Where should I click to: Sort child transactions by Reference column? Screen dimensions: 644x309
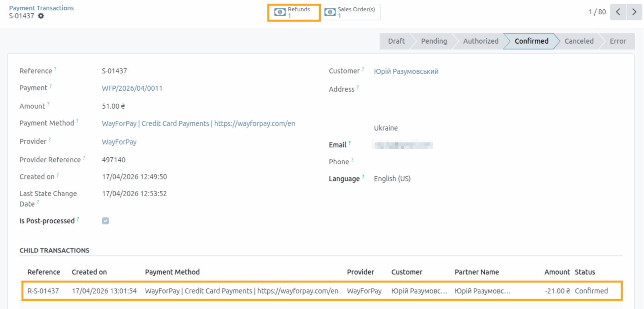[x=44, y=272]
